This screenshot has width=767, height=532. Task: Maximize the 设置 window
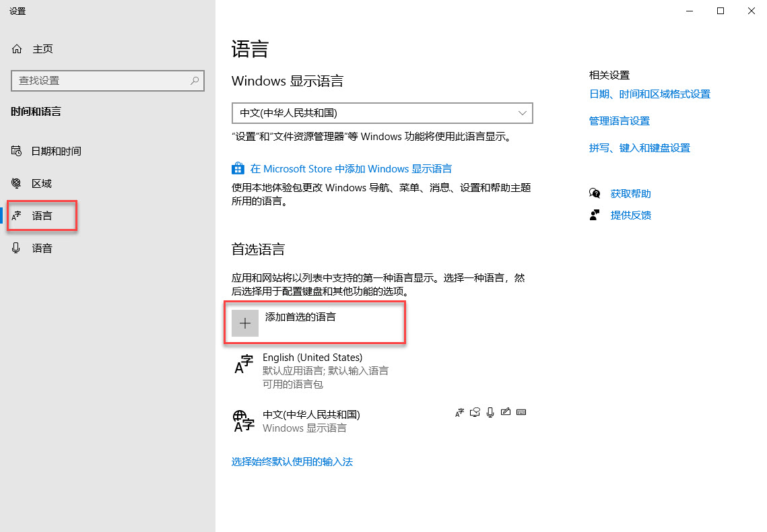tap(721, 11)
